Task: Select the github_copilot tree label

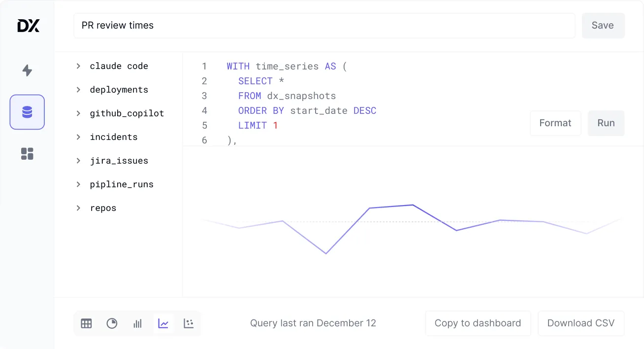Action: pyautogui.click(x=127, y=113)
